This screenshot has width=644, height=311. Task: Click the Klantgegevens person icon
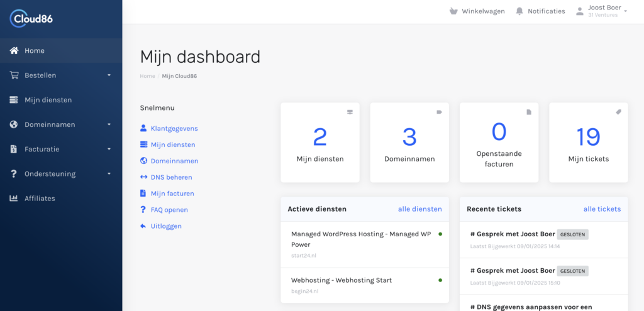pos(143,128)
